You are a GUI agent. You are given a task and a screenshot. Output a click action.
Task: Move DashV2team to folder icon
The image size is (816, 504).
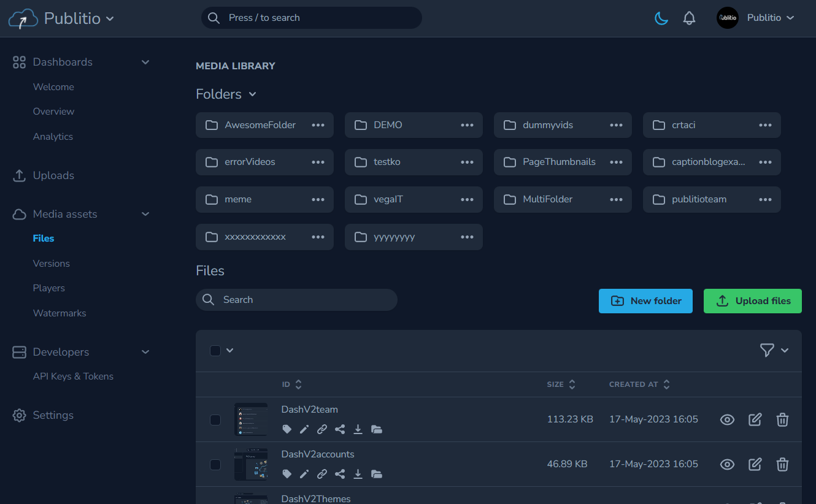pyautogui.click(x=377, y=429)
